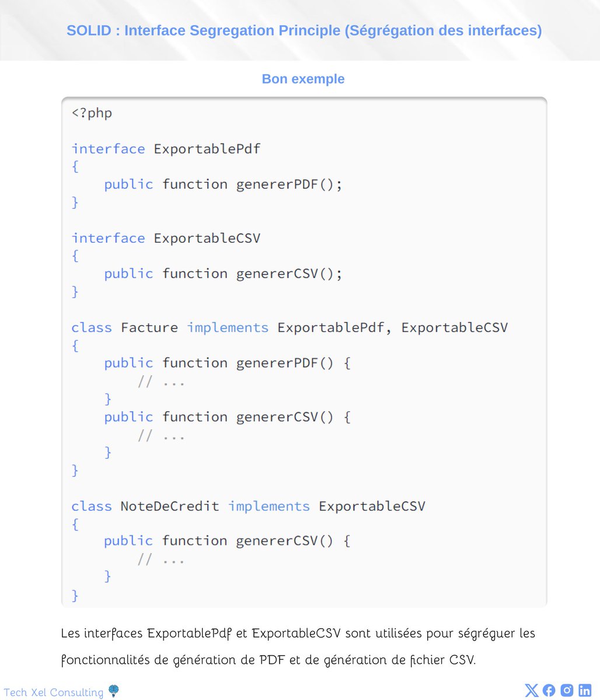Click the "Bon exemple" heading
Screen dimensions: 600x700
(x=304, y=79)
